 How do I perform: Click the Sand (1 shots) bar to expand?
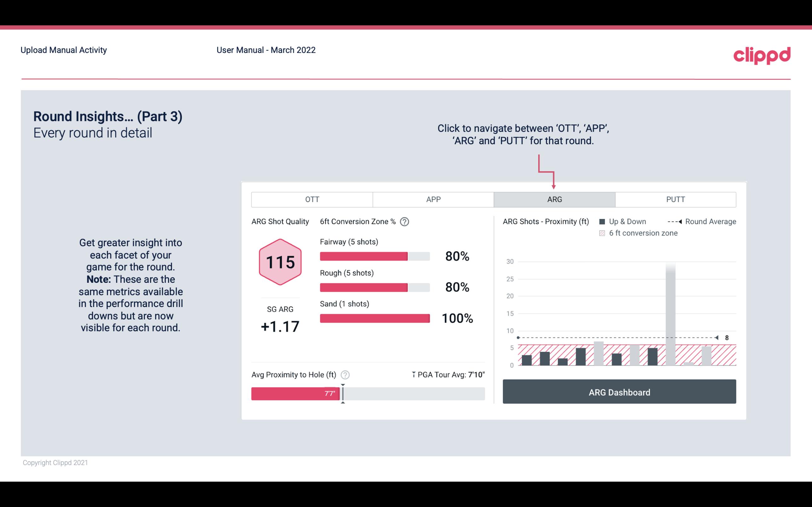(x=374, y=318)
